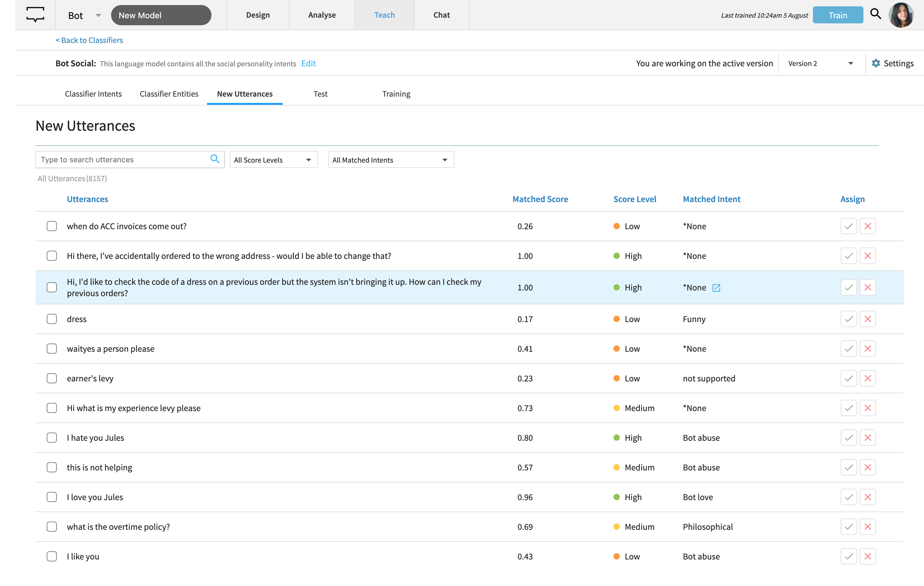Tick the 'waityes a person please' checkbox

point(52,349)
